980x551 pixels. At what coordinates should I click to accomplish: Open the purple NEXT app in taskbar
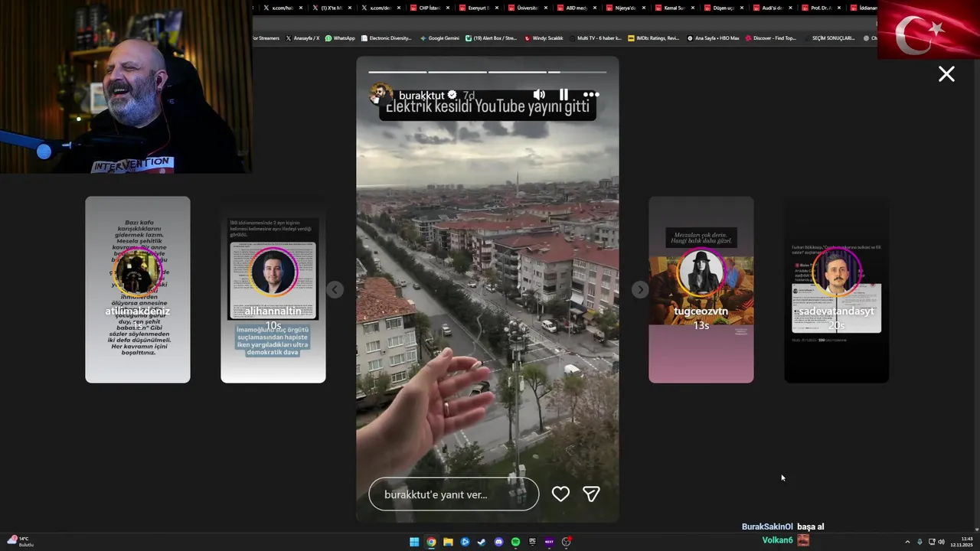(x=549, y=542)
